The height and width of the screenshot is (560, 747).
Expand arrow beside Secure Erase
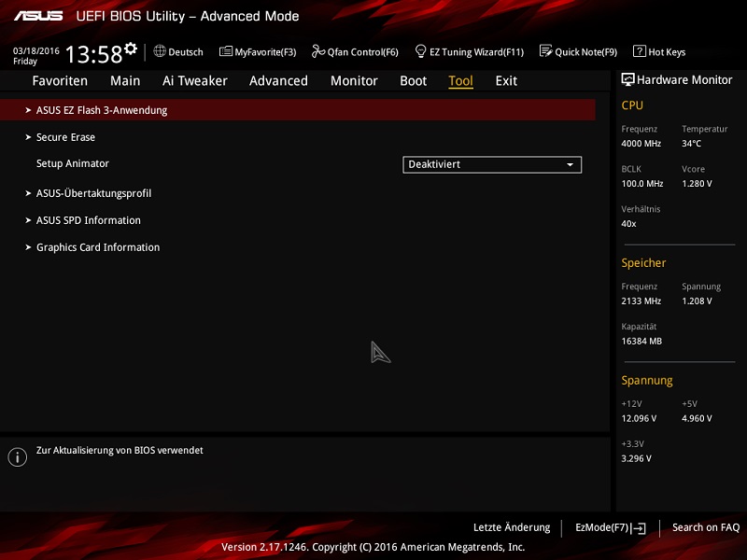tap(28, 137)
